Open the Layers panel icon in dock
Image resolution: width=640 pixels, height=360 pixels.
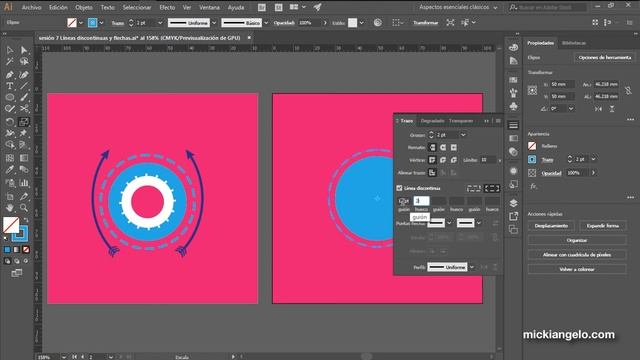[513, 203]
